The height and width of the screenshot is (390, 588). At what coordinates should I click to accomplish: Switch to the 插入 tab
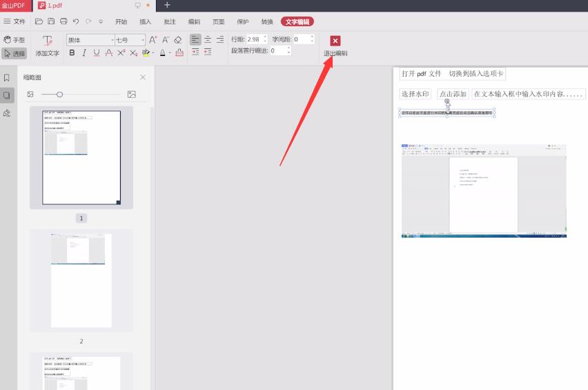click(x=145, y=22)
